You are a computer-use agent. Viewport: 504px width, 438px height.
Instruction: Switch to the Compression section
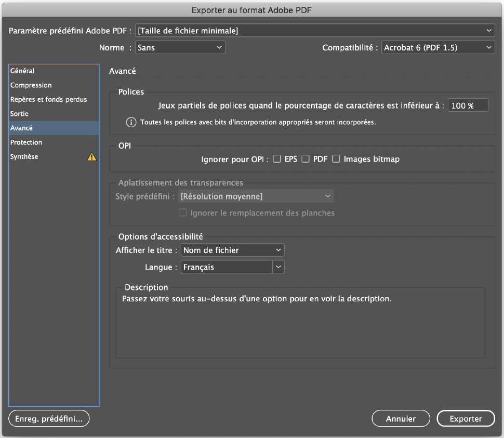click(54, 85)
